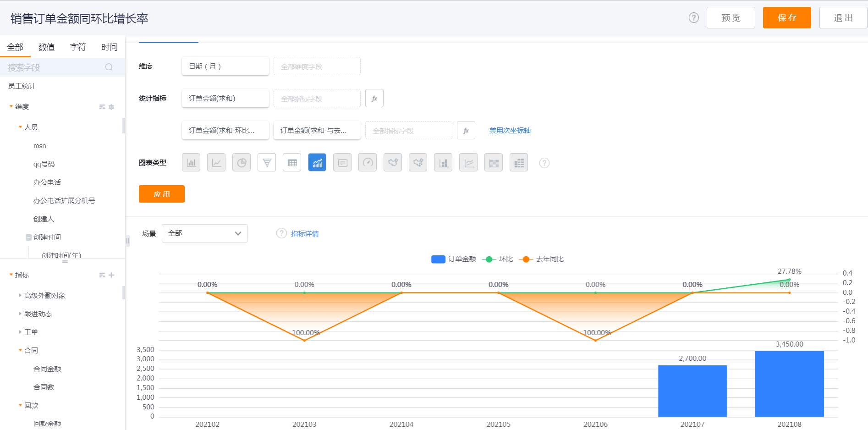
Task: Switch to the 数值 tab
Action: (46, 47)
